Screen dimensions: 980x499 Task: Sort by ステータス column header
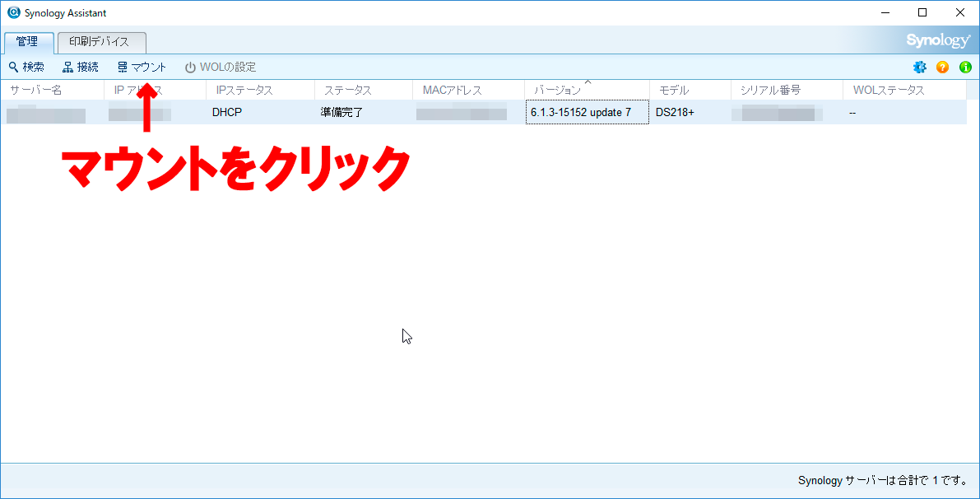[364, 90]
